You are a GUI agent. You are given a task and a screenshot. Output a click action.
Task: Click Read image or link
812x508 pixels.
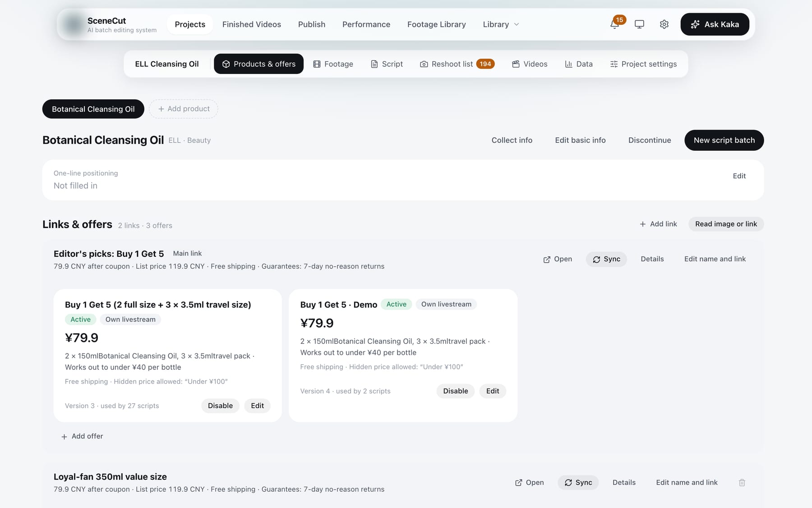[726, 224]
